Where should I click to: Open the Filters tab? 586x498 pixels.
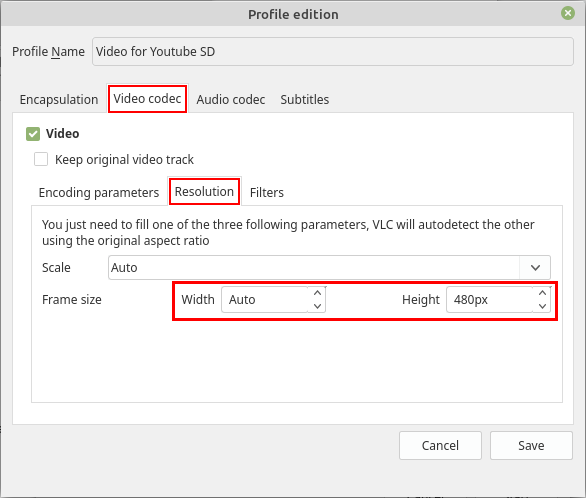267,192
